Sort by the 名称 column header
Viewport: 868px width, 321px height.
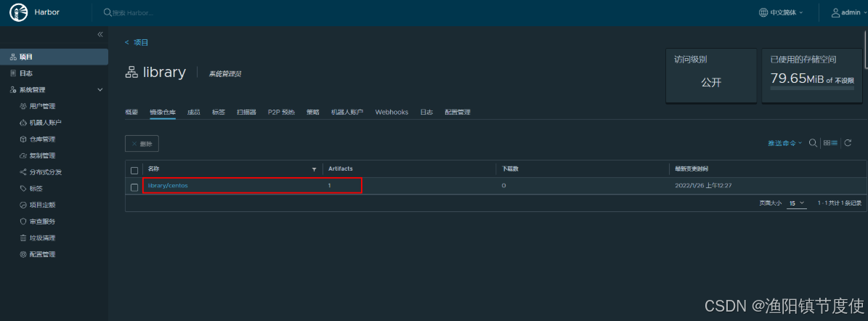153,168
